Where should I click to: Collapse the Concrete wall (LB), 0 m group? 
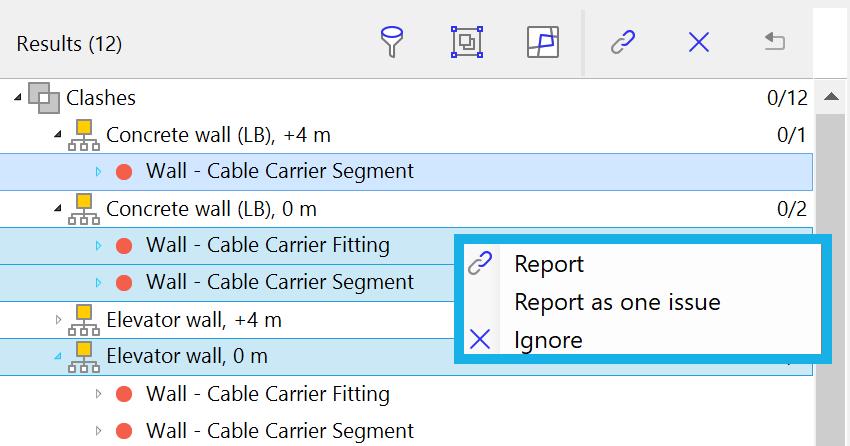[x=57, y=209]
